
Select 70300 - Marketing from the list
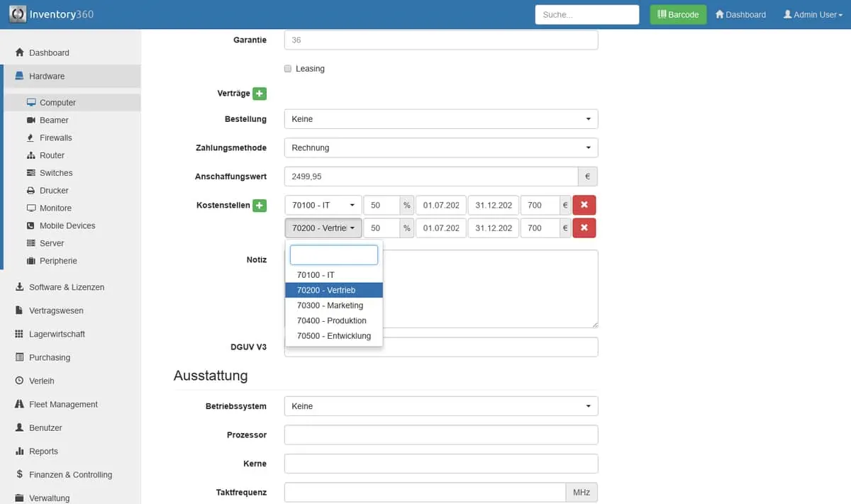[330, 306]
